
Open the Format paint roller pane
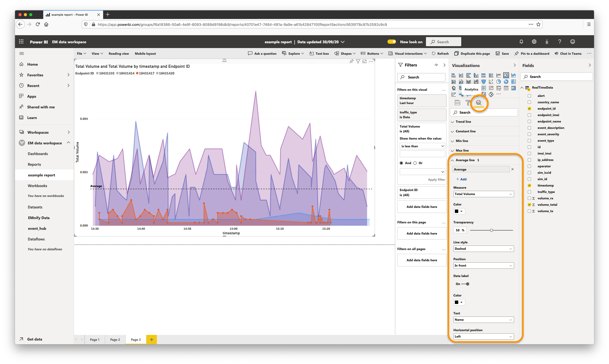click(x=468, y=103)
